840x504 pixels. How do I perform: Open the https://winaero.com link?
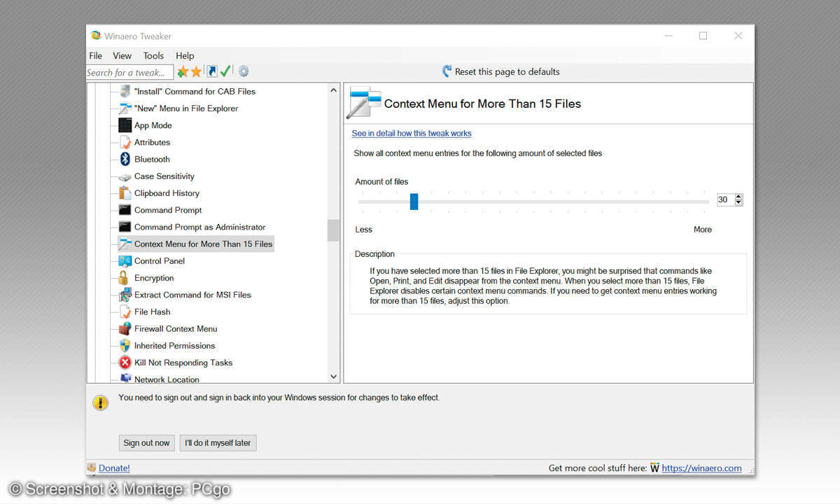(701, 468)
